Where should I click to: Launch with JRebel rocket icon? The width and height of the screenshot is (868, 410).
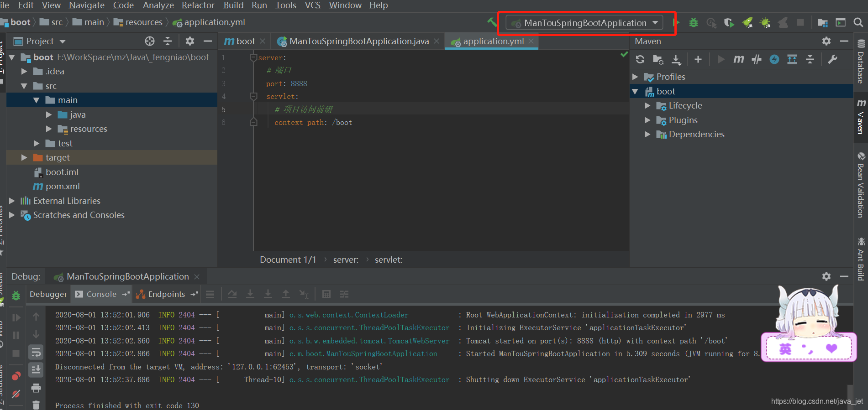coord(747,22)
